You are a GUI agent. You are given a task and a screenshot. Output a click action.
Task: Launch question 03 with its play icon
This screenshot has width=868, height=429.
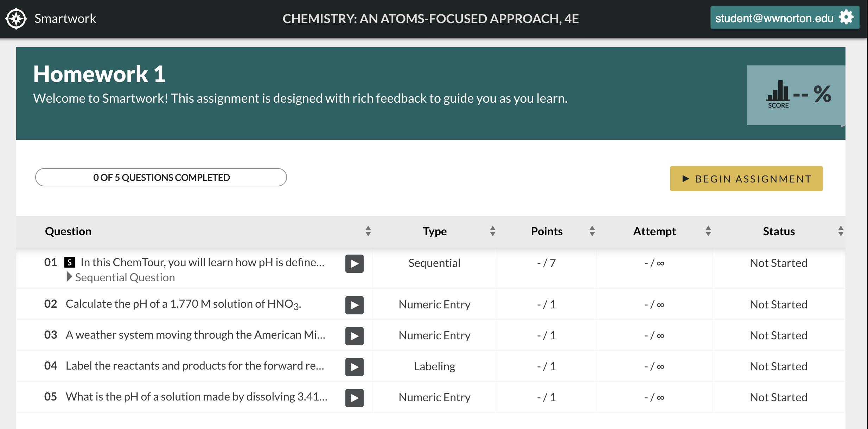click(354, 336)
